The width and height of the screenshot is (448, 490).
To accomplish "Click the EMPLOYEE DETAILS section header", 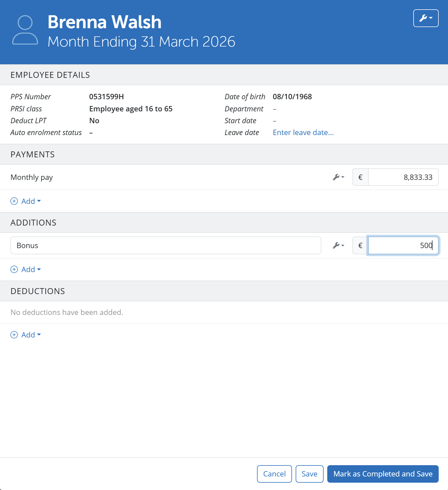I will click(50, 75).
